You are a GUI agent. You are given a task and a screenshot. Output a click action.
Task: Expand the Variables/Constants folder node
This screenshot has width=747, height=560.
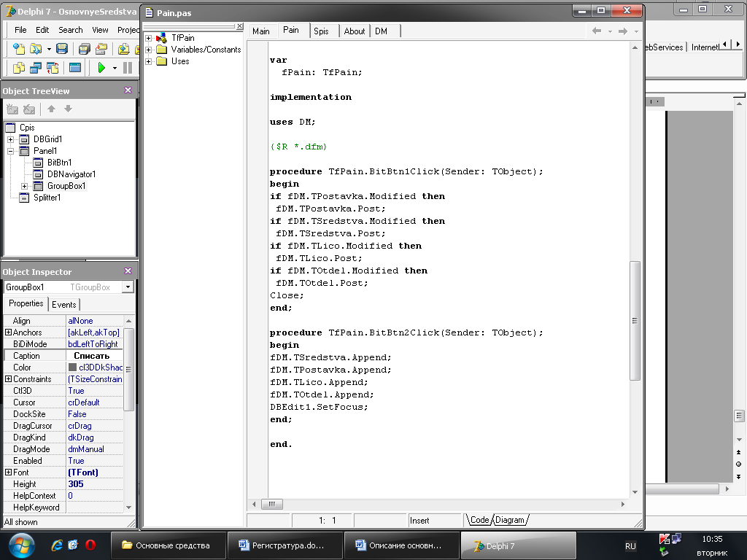coord(148,50)
